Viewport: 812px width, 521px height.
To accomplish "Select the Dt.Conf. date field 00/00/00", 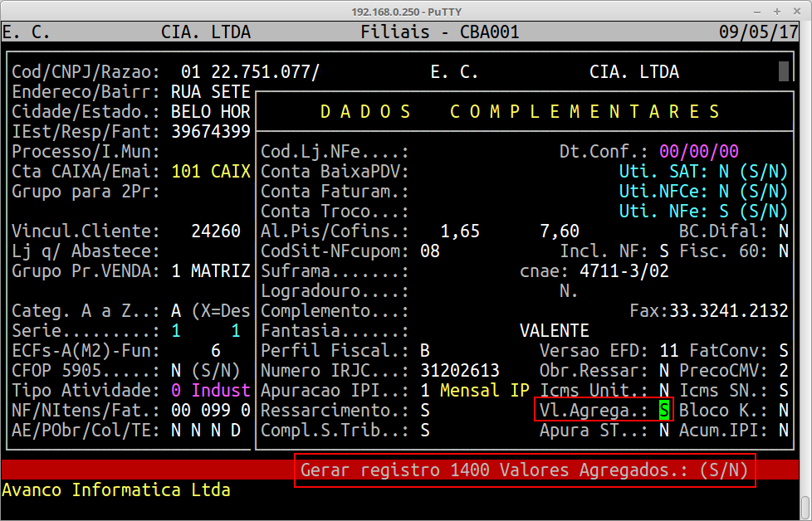I will [x=698, y=152].
